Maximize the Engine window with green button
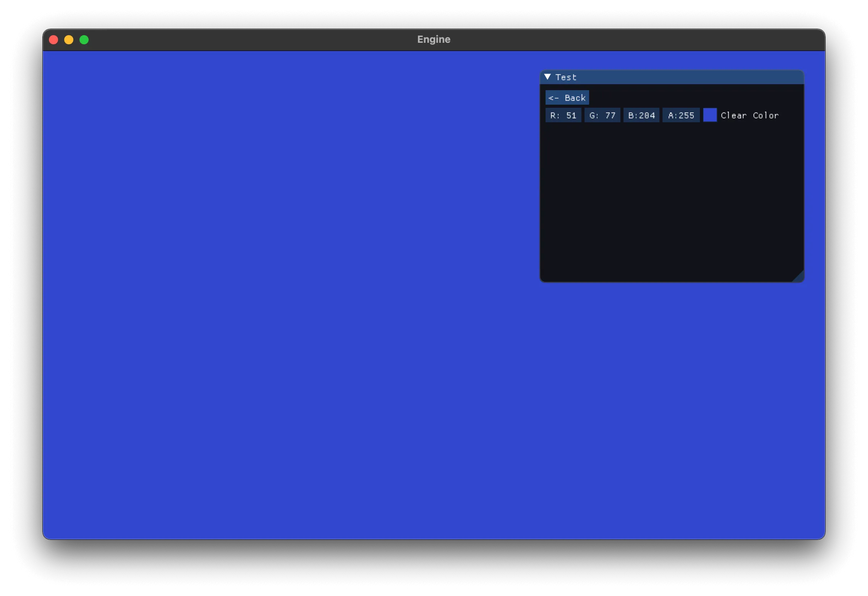 84,40
